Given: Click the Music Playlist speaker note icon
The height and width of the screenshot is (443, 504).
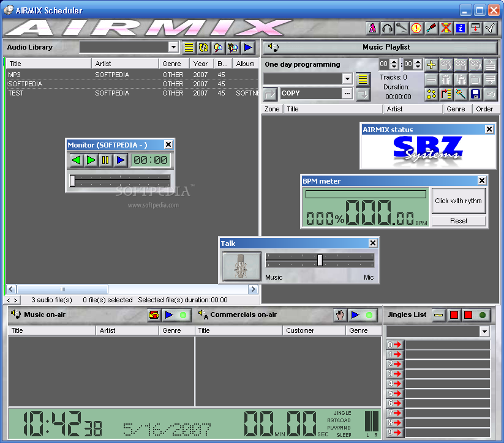Looking at the screenshot, I should coord(273,48).
